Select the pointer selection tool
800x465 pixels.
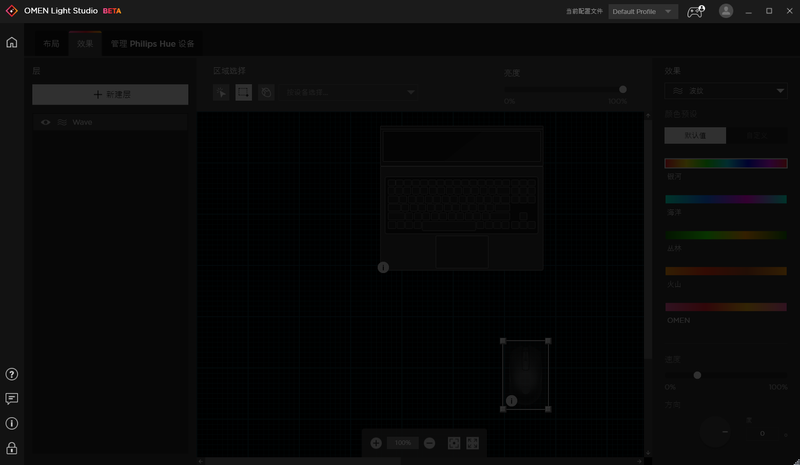[x=222, y=92]
